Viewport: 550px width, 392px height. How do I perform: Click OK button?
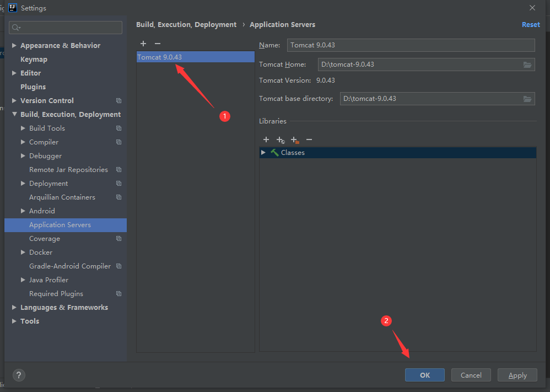[x=425, y=375]
